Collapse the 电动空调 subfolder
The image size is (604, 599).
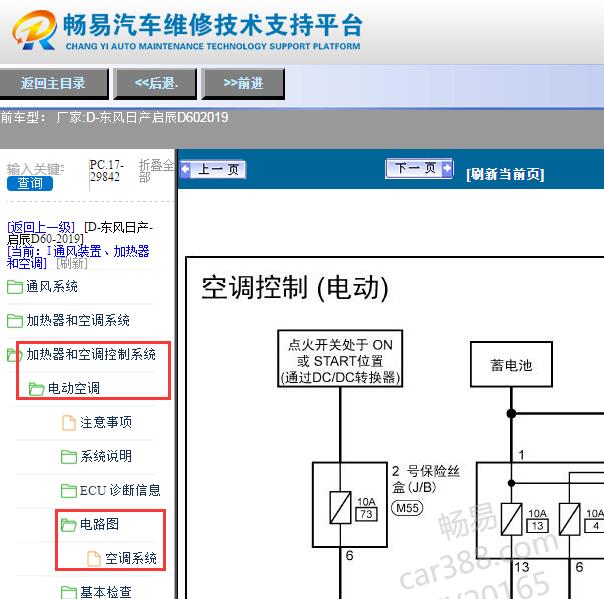click(x=74, y=388)
